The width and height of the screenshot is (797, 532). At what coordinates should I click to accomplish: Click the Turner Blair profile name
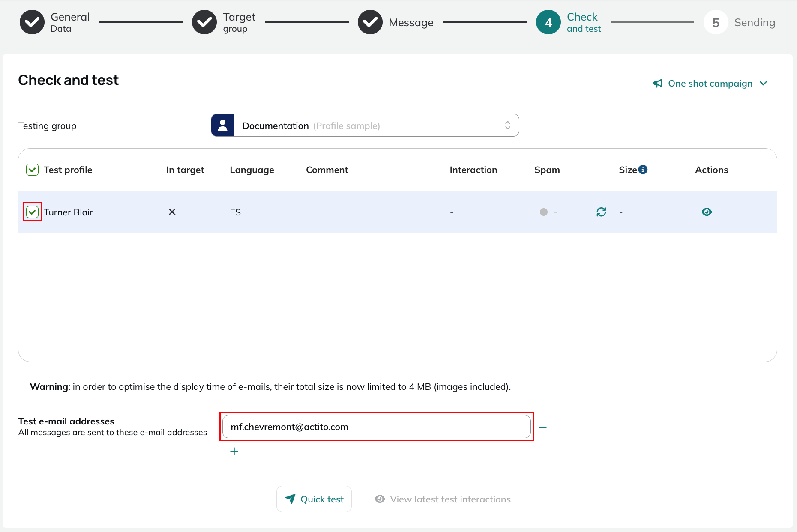click(x=69, y=212)
